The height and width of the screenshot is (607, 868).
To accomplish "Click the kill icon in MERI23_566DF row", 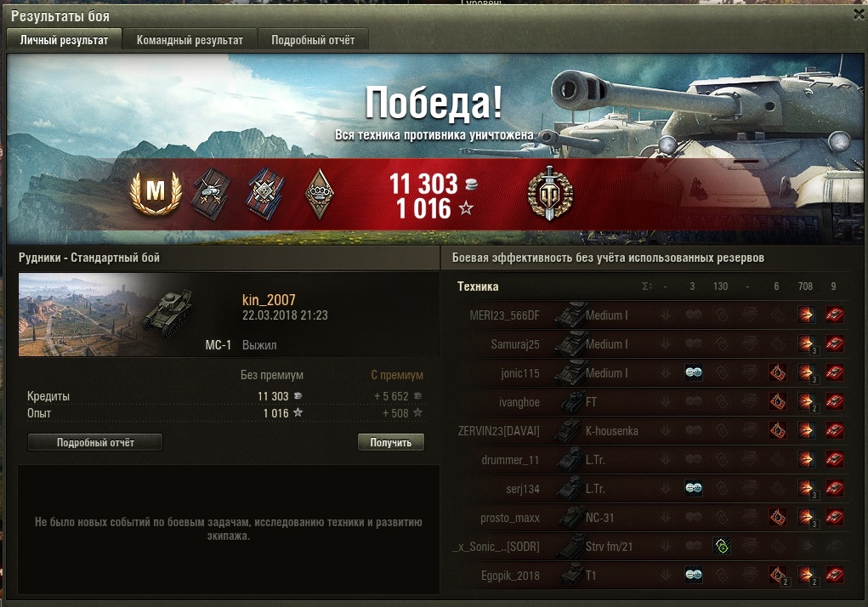I will (x=834, y=315).
